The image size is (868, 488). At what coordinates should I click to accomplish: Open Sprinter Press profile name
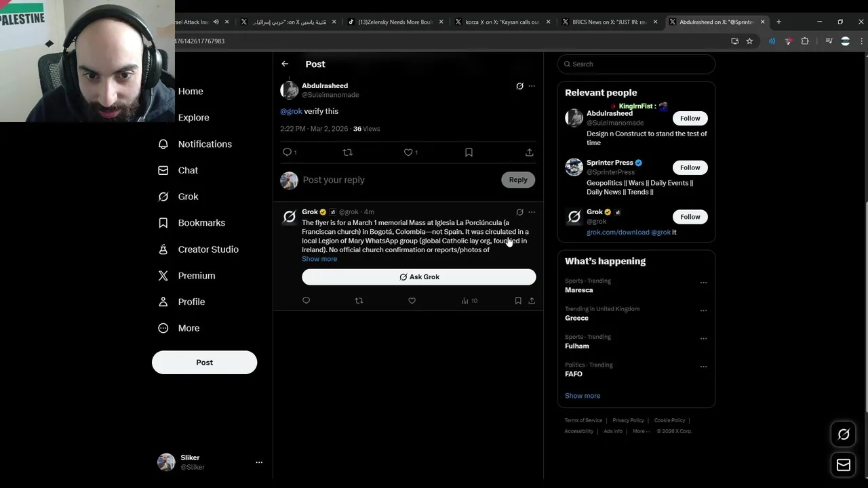pos(610,163)
